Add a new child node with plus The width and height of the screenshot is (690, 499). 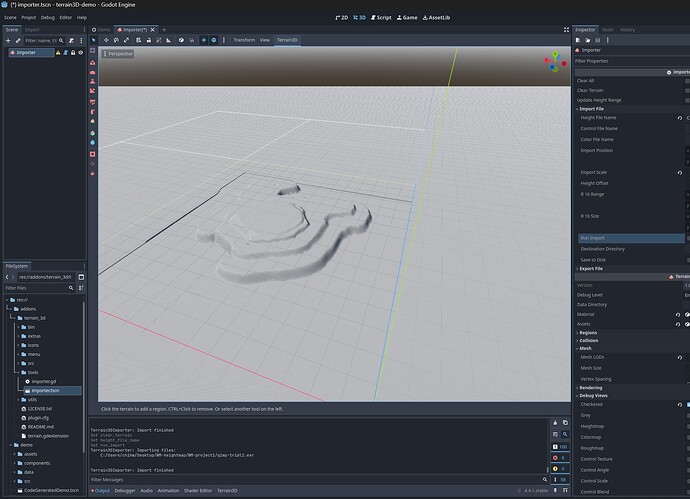[8, 40]
